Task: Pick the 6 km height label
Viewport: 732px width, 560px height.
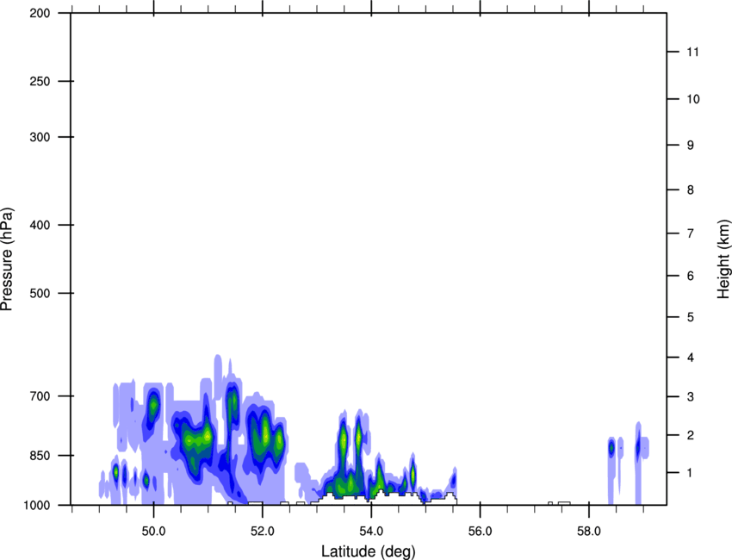Action: [691, 276]
